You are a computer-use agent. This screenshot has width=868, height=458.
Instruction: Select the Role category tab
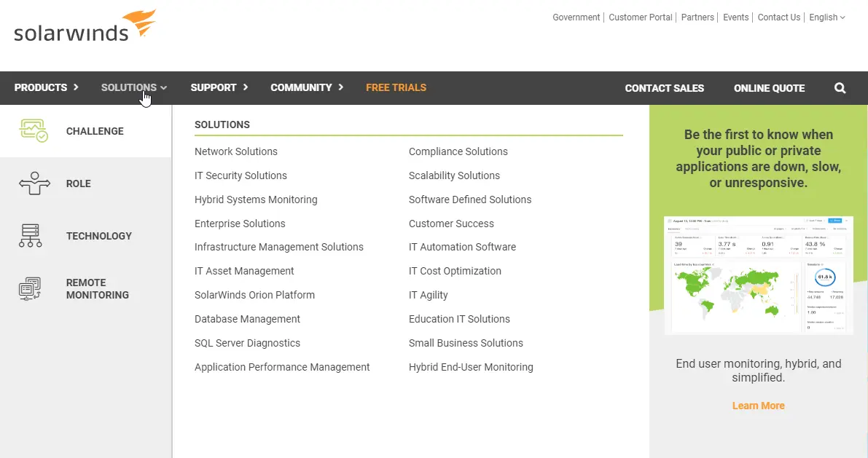[86, 183]
